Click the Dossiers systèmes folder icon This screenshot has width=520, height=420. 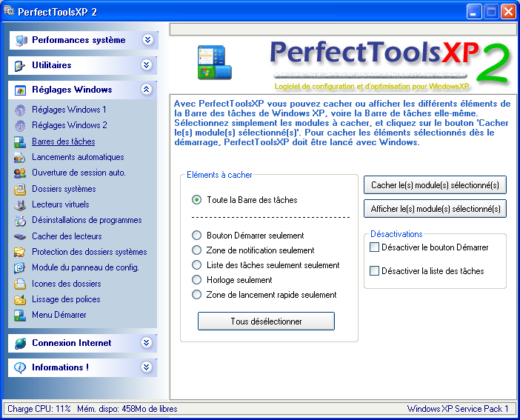coord(20,189)
